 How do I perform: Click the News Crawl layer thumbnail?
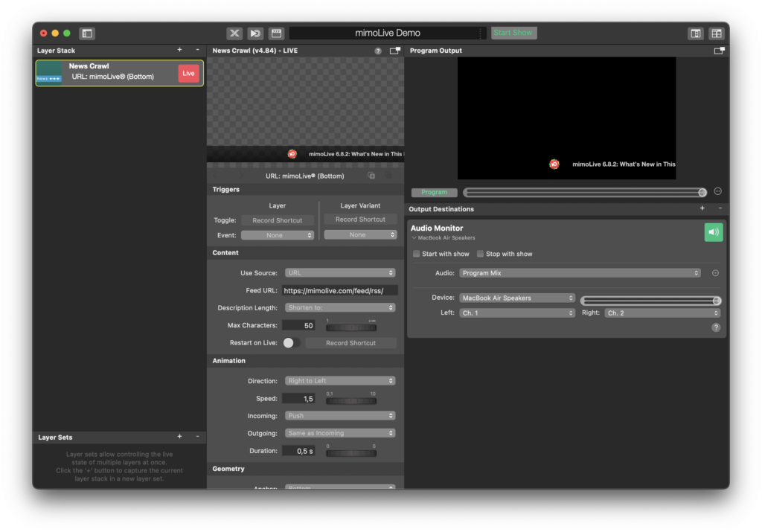pos(49,73)
